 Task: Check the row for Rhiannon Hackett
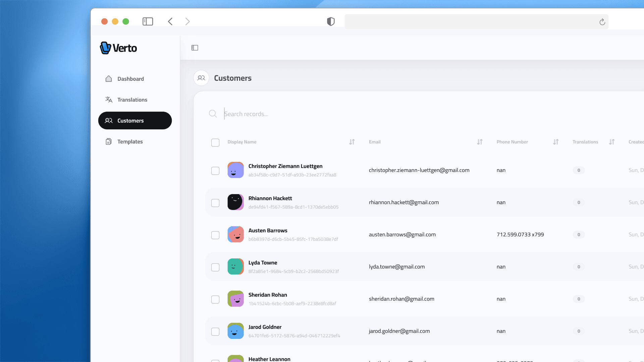[215, 203]
